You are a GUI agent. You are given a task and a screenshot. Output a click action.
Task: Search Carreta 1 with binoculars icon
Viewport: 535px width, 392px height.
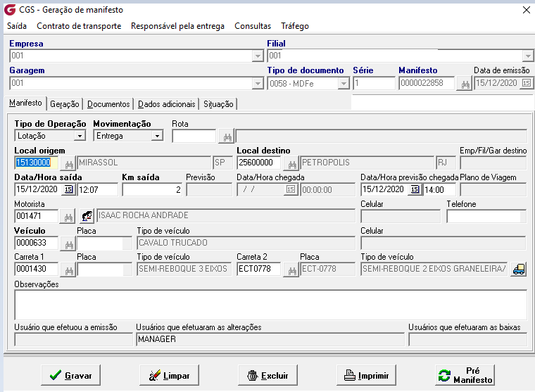68,270
